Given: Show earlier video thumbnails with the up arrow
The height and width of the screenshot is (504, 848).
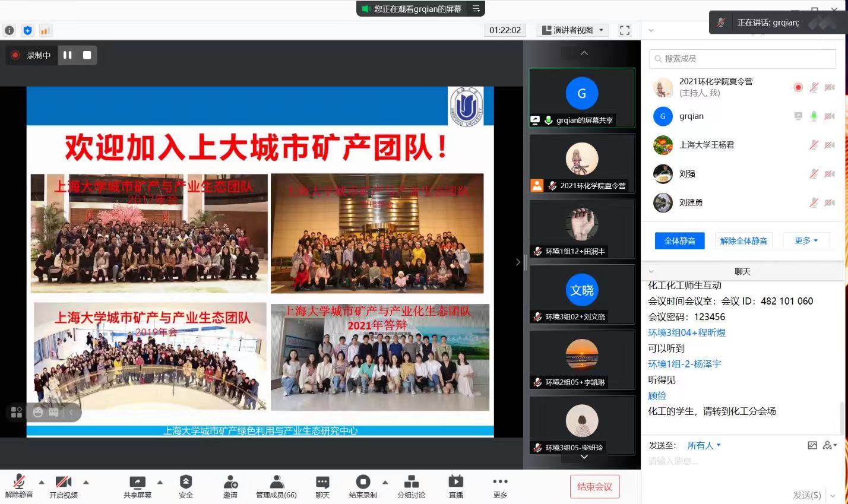Looking at the screenshot, I should pyautogui.click(x=584, y=53).
